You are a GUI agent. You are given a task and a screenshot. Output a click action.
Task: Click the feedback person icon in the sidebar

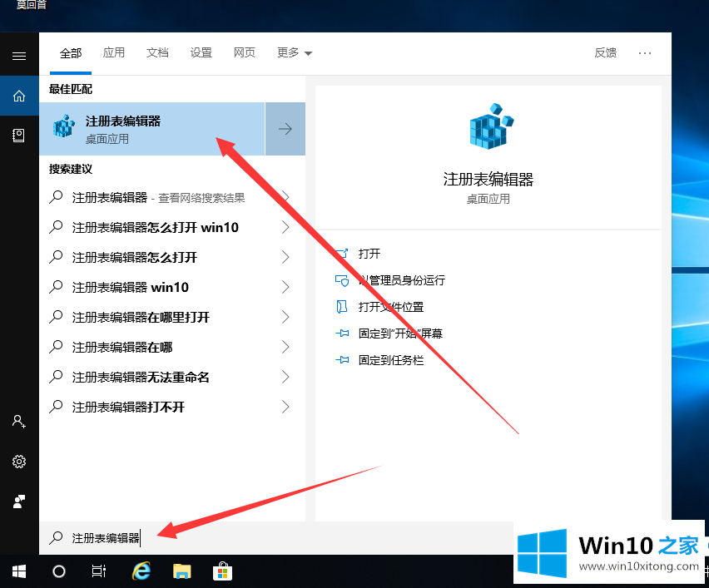(19, 502)
